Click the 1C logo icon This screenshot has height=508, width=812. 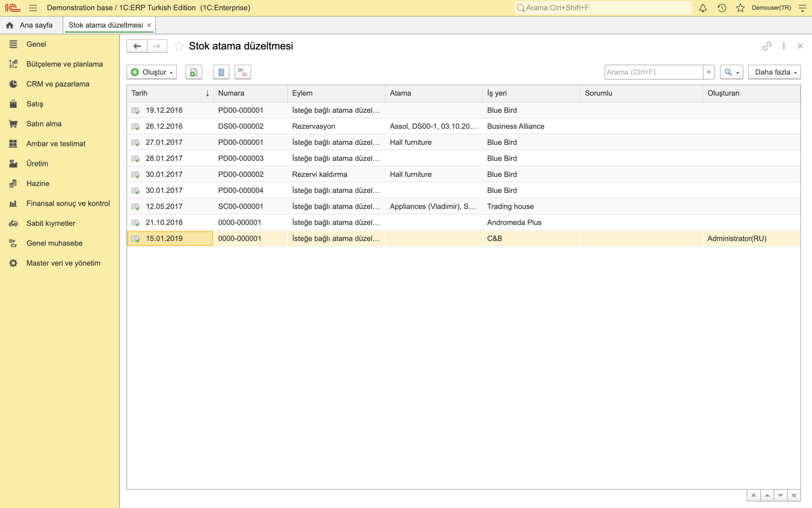tap(12, 8)
